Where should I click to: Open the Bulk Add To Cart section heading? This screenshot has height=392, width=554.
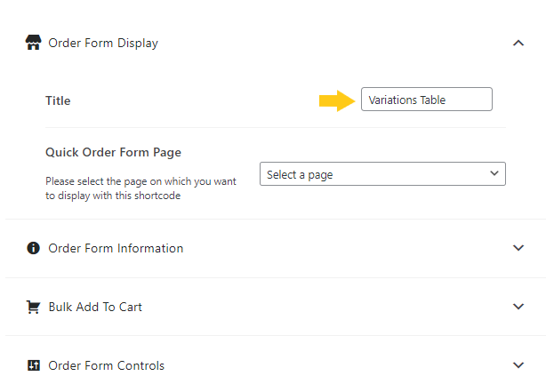pos(95,307)
